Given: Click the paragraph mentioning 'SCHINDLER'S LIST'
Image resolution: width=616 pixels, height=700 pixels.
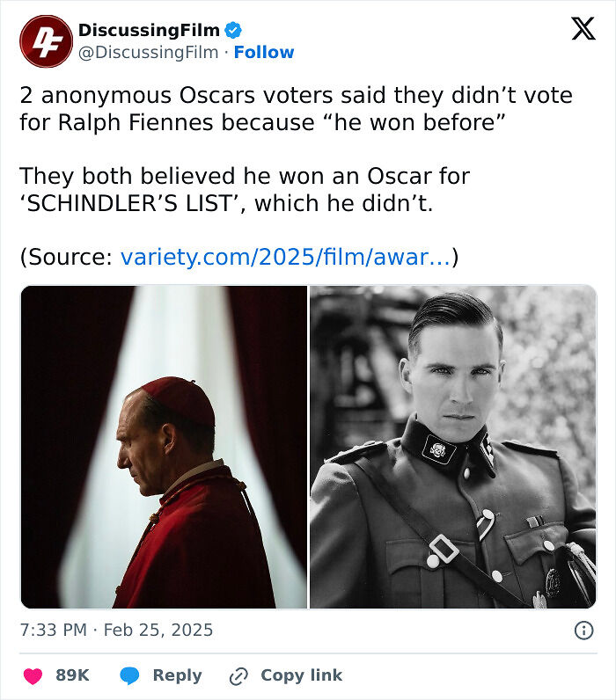Looking at the screenshot, I should pyautogui.click(x=245, y=189).
